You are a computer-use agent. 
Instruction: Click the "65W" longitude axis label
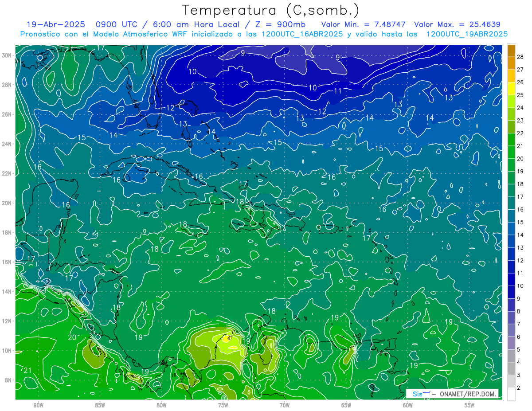(346, 405)
